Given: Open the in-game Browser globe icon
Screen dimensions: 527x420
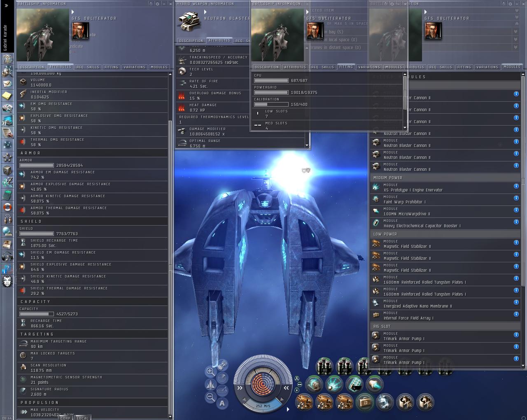Looking at the screenshot, I should (7, 231).
